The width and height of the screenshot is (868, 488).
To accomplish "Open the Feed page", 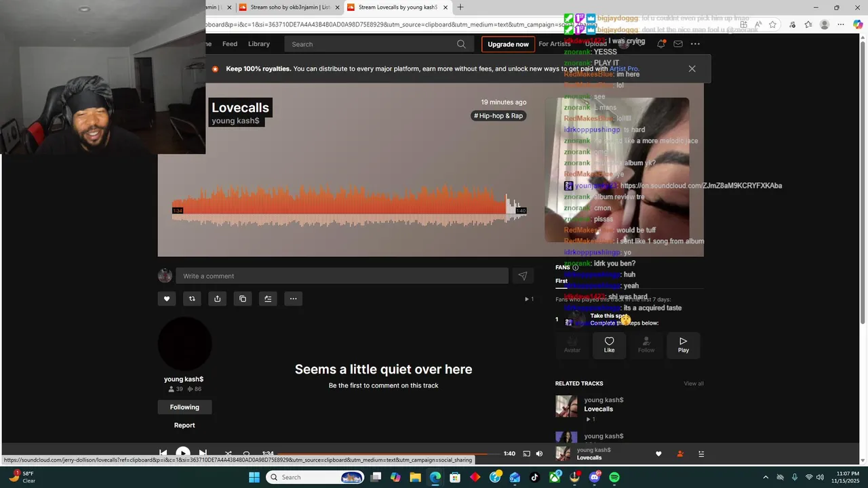I will pyautogui.click(x=230, y=44).
